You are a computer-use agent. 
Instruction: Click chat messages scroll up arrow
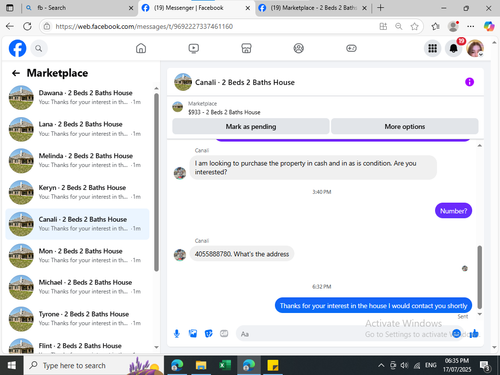(480, 146)
